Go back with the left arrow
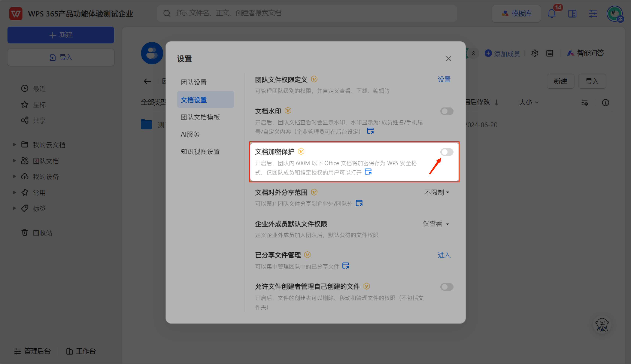631x364 pixels. tap(148, 81)
